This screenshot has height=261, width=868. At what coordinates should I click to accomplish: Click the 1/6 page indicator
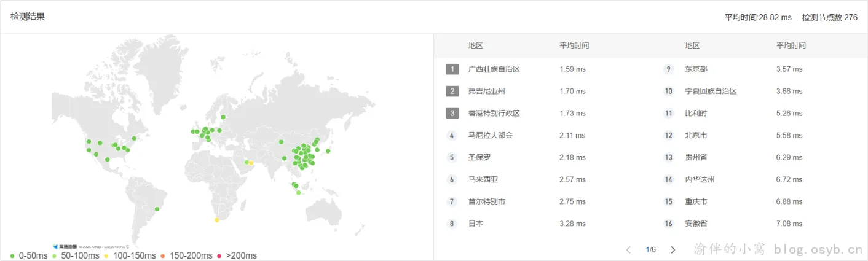[x=650, y=250]
